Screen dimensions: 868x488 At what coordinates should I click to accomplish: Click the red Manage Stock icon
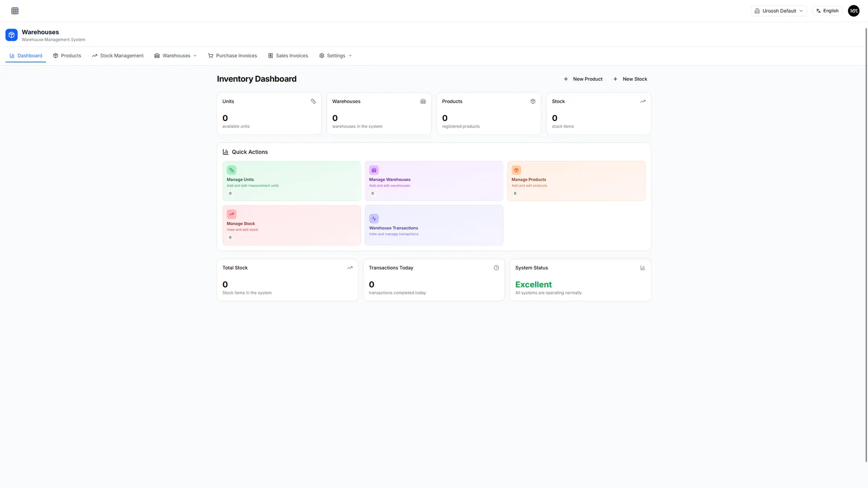pos(232,214)
